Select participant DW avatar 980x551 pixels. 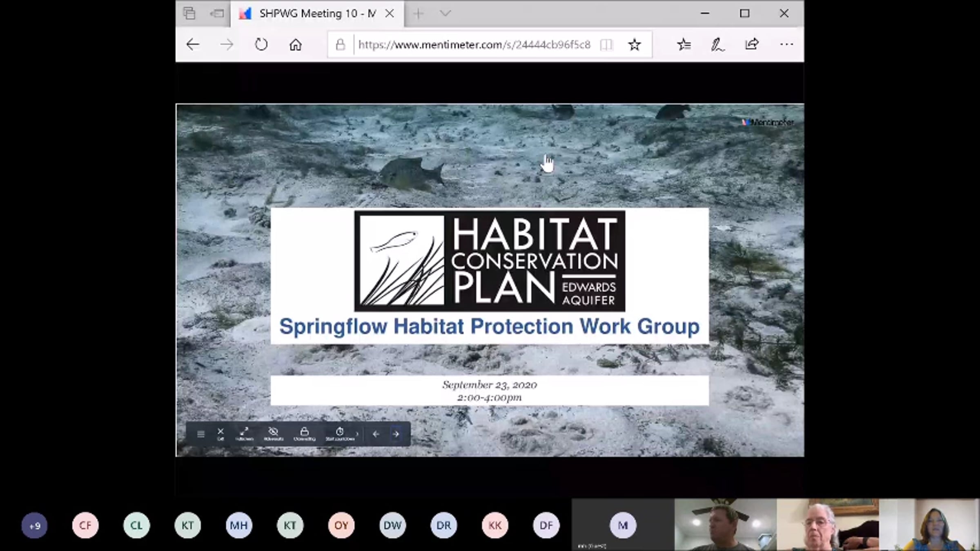392,525
